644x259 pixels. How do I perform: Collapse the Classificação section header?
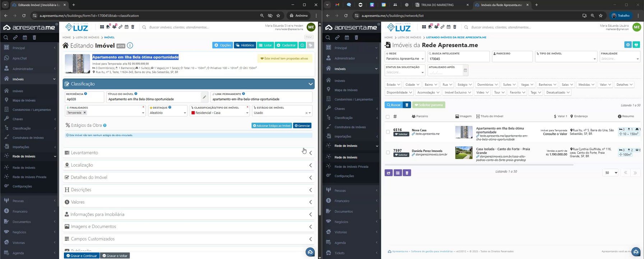(x=189, y=84)
